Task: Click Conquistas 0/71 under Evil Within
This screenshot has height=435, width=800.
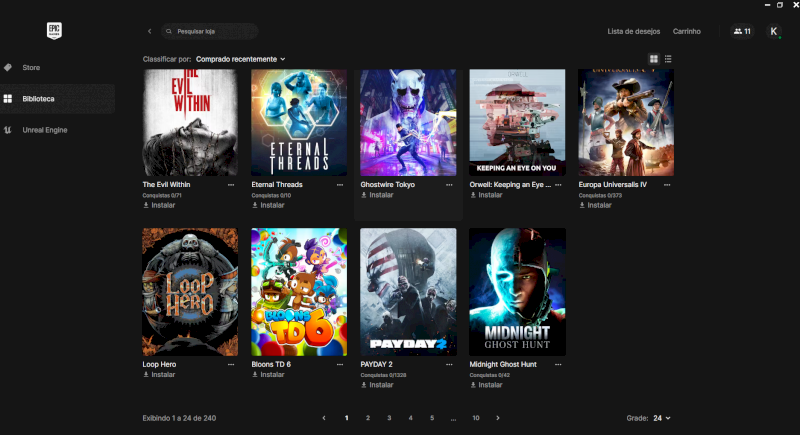Action: 162,195
